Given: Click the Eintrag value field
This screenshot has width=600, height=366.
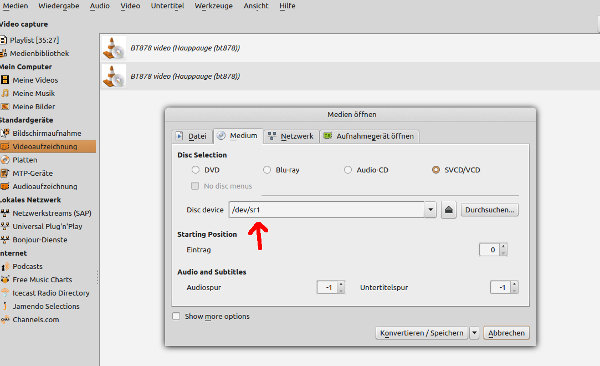Looking at the screenshot, I should pos(489,250).
